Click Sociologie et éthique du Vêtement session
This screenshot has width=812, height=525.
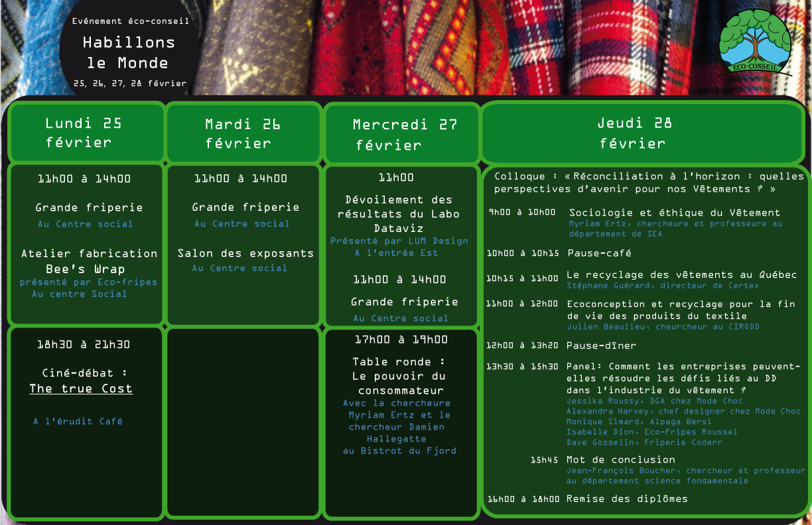674,213
